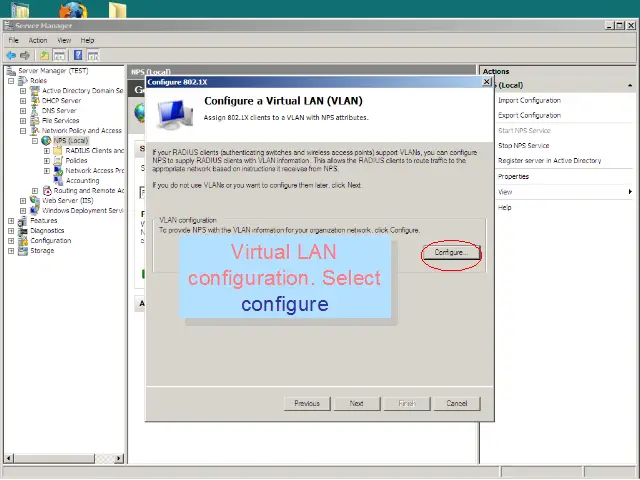Click the Firefox desktop icon

73,10
